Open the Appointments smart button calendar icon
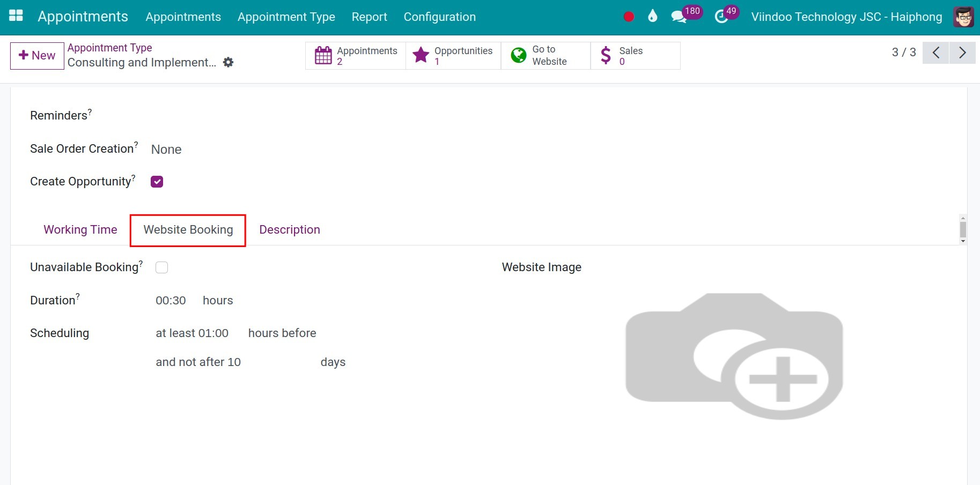980x485 pixels. click(x=323, y=56)
